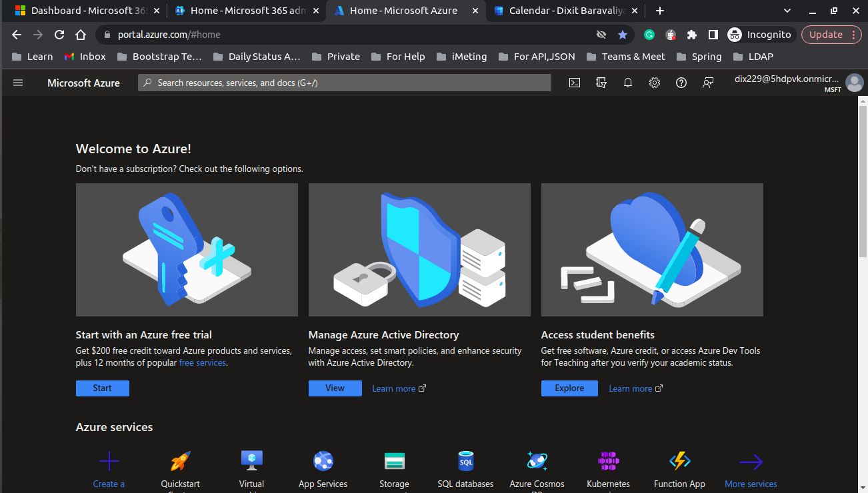Open the Learn bookmark folder
Viewport: 868px width, 493px height.
33,57
